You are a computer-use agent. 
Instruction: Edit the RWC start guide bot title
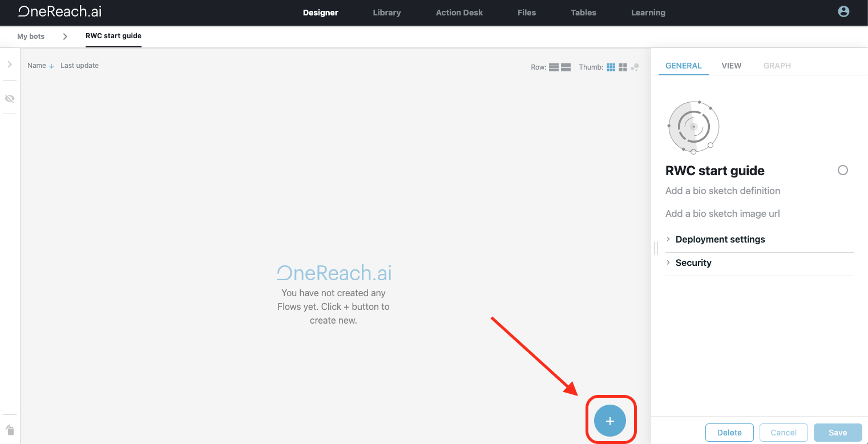(715, 171)
